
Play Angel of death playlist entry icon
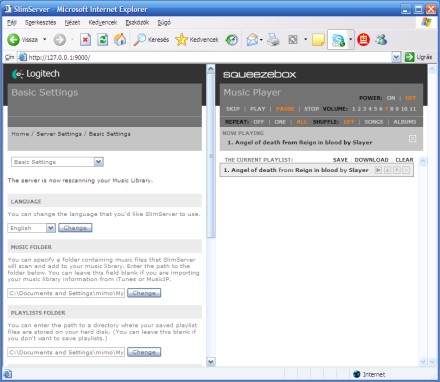378,170
